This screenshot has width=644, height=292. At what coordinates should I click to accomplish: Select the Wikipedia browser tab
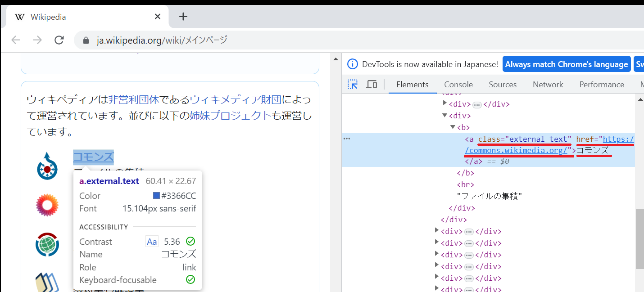click(87, 17)
